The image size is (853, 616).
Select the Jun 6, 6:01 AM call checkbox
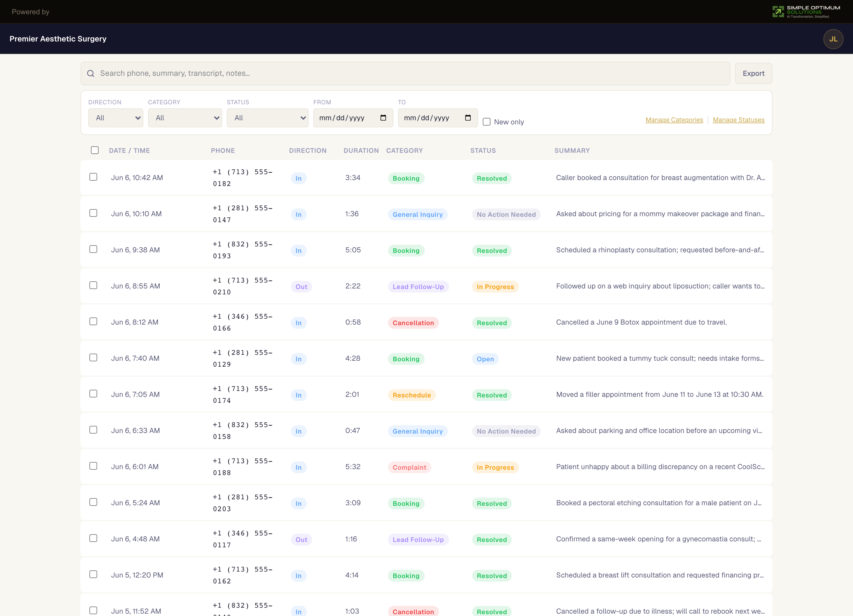(93, 466)
